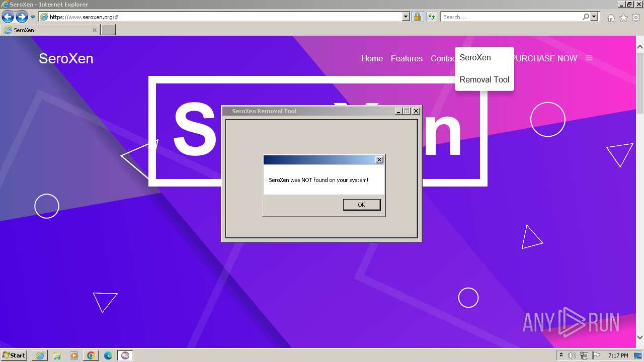
Task: Show hidden system tray icons
Action: coord(561,355)
